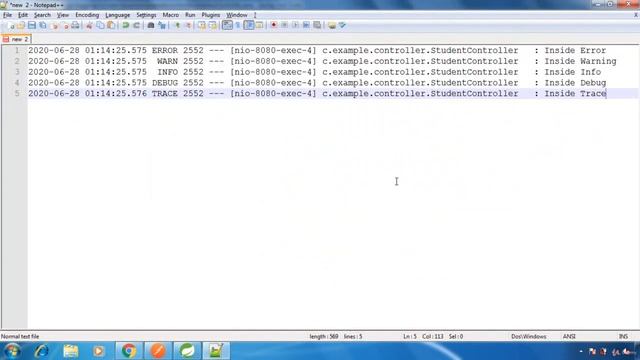Click the Replace toolbar icon
The image size is (640, 360).
pyautogui.click(x=162, y=25)
